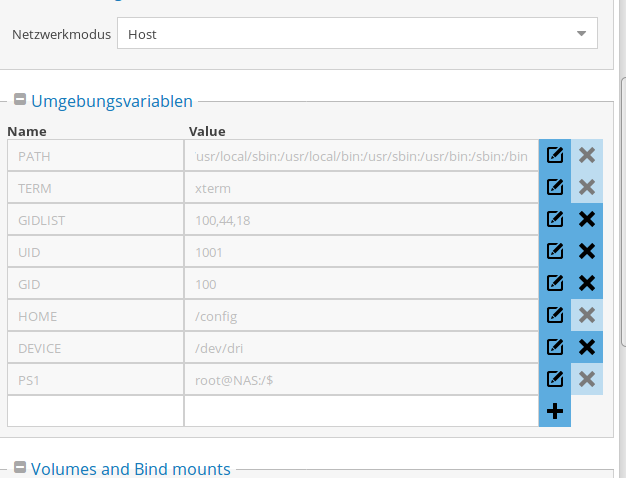Screen dimensions: 626x478
Task: Collapse Volumes and Bind mounts section
Action: (x=20, y=467)
